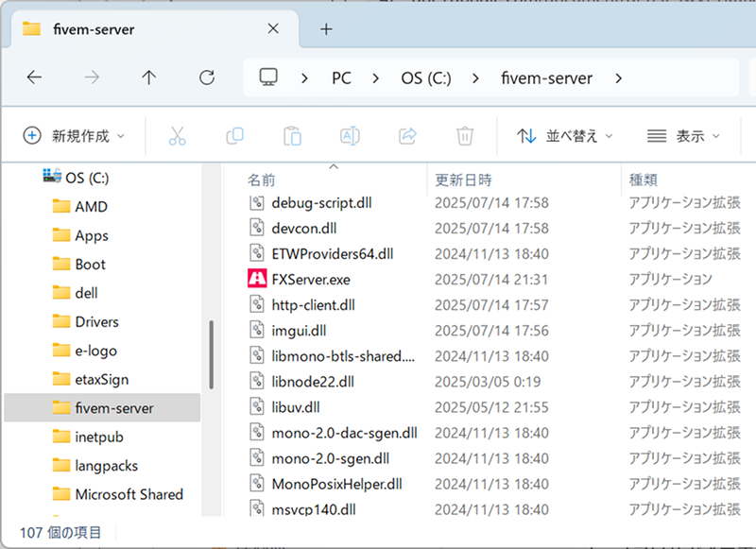Refresh the fivem-server folder view
This screenshot has height=549, width=756.
(207, 77)
